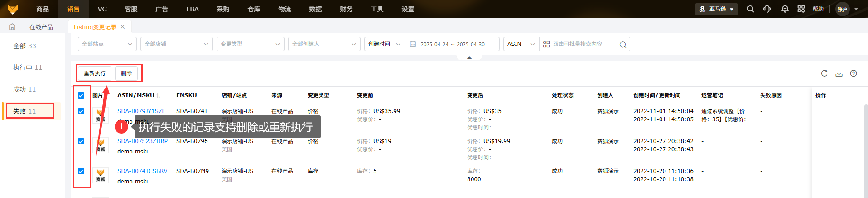
Task: Click the download export icon
Action: (x=839, y=74)
